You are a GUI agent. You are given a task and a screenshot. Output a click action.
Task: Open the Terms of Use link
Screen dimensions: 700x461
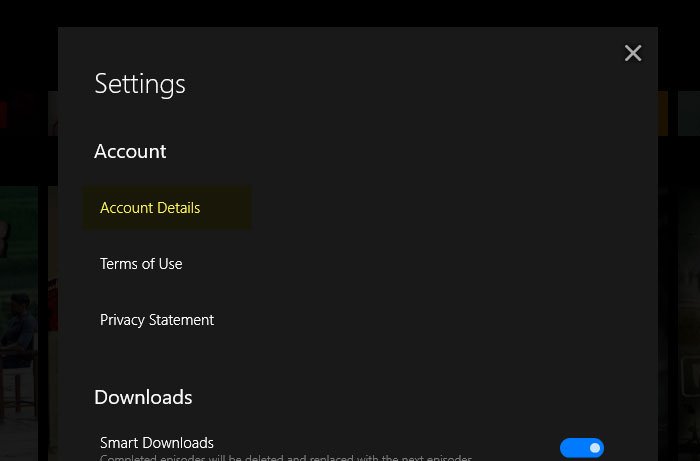click(x=141, y=264)
